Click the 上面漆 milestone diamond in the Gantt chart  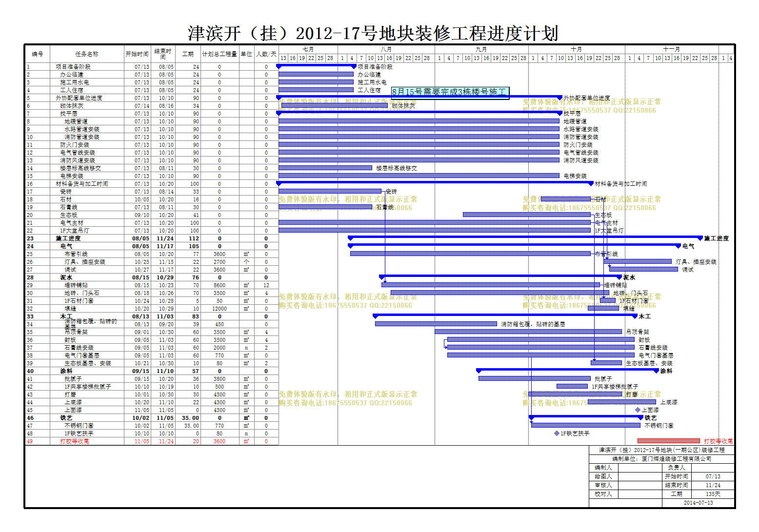tap(638, 410)
